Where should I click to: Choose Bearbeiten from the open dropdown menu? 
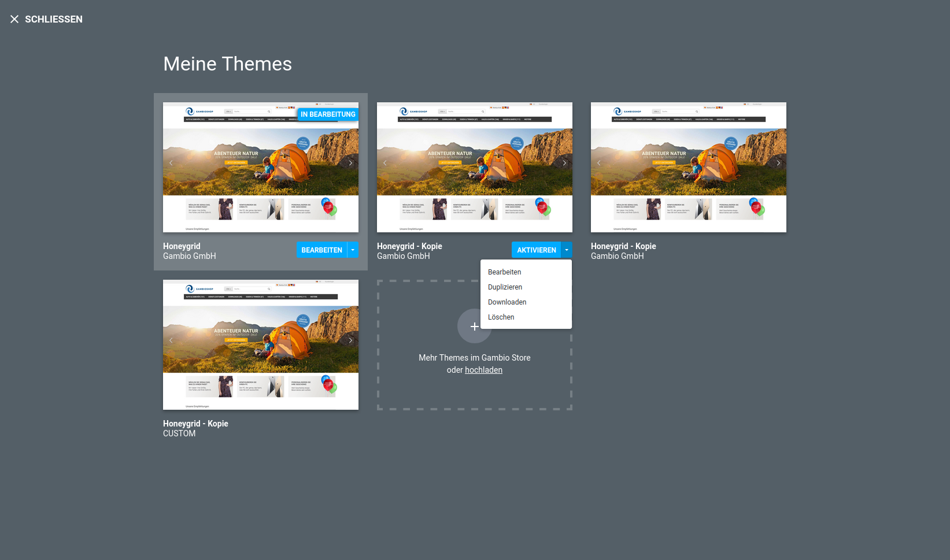coord(504,272)
